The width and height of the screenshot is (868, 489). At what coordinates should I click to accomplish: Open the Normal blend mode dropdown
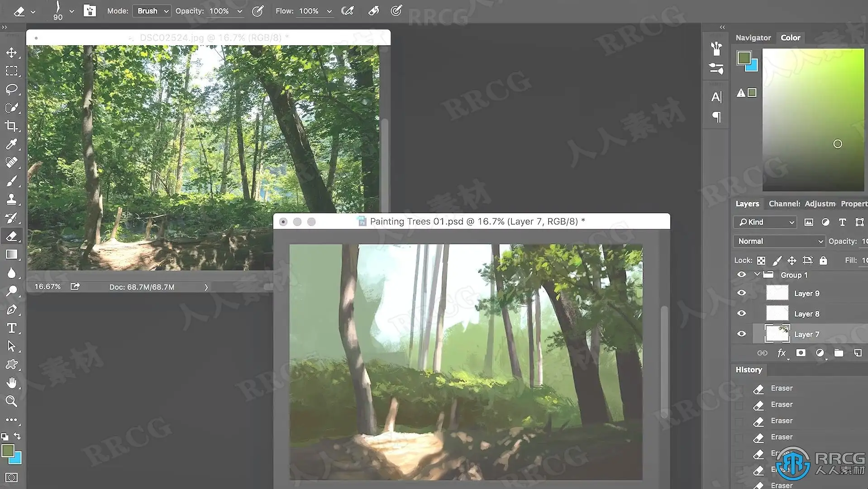[779, 241]
